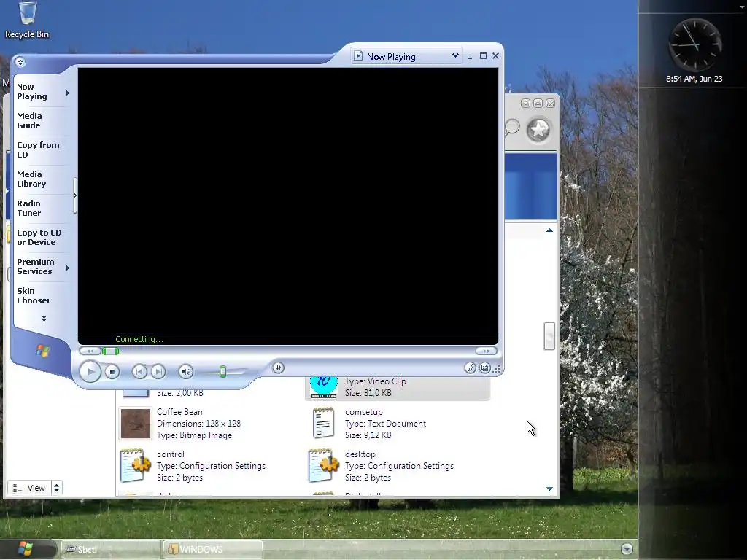747x560 pixels.
Task: Click the seek bar position thumb
Action: point(111,351)
